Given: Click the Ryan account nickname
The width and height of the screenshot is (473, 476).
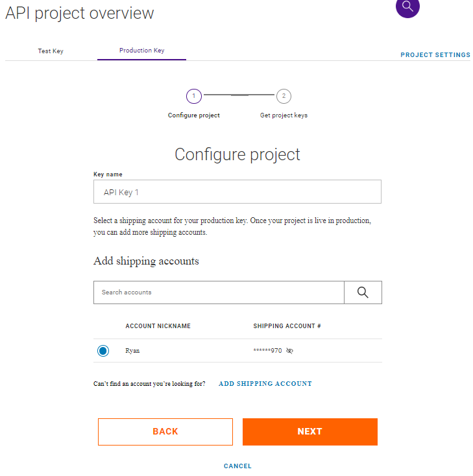Looking at the screenshot, I should (x=132, y=351).
